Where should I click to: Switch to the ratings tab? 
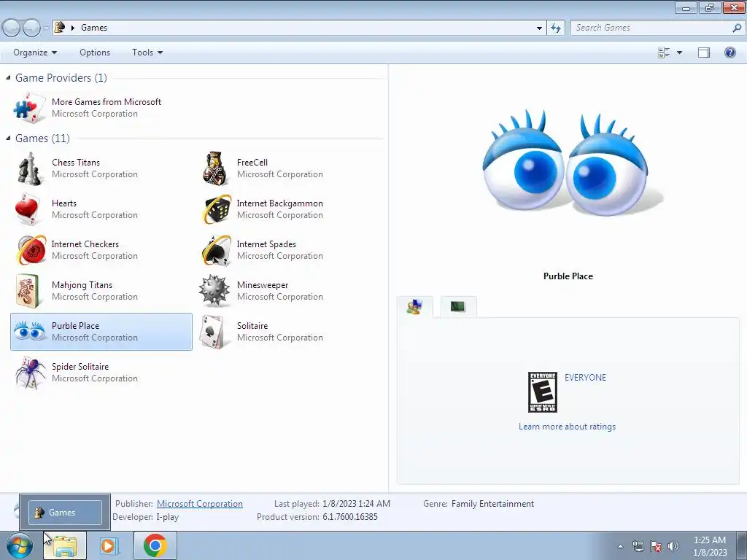tap(414, 307)
